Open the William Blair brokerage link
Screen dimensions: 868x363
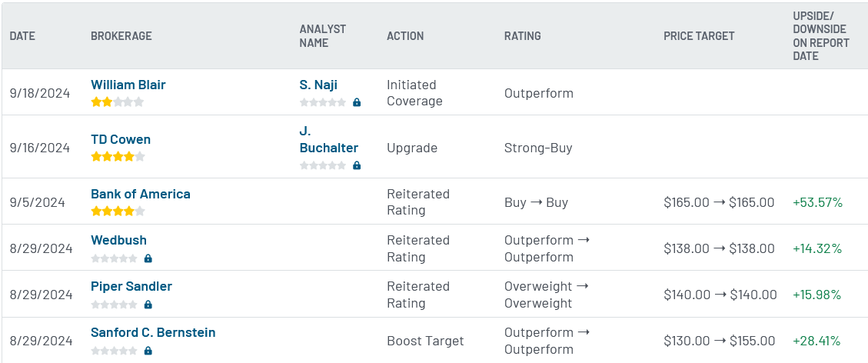128,85
